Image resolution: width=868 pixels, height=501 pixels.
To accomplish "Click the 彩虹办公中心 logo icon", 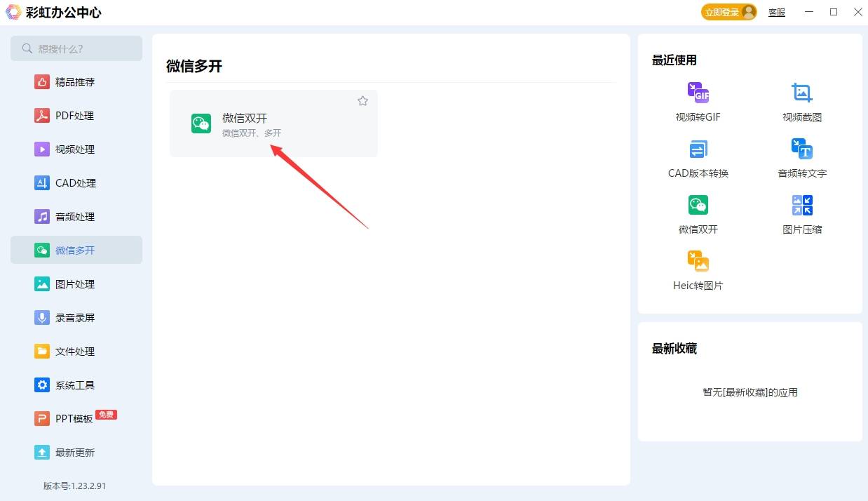I will 13,12.
